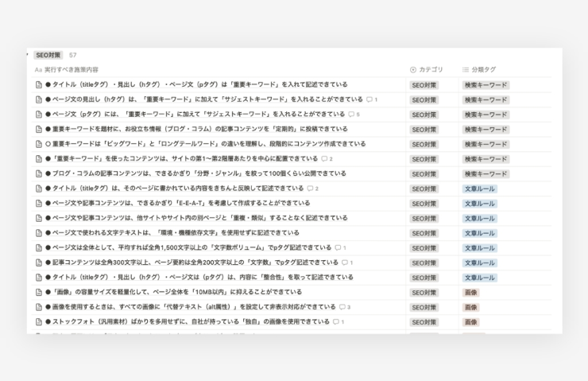Open the page about 定期的に投稿

(x=196, y=129)
